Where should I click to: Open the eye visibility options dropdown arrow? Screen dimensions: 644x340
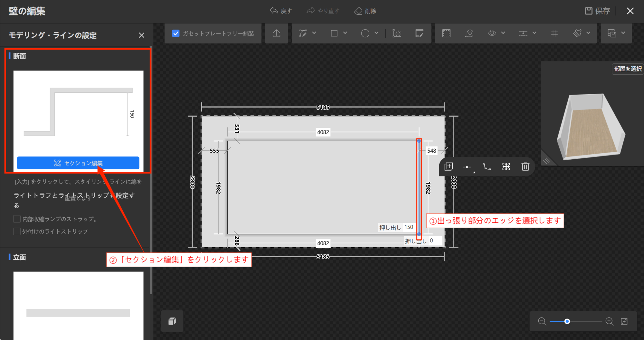(503, 33)
